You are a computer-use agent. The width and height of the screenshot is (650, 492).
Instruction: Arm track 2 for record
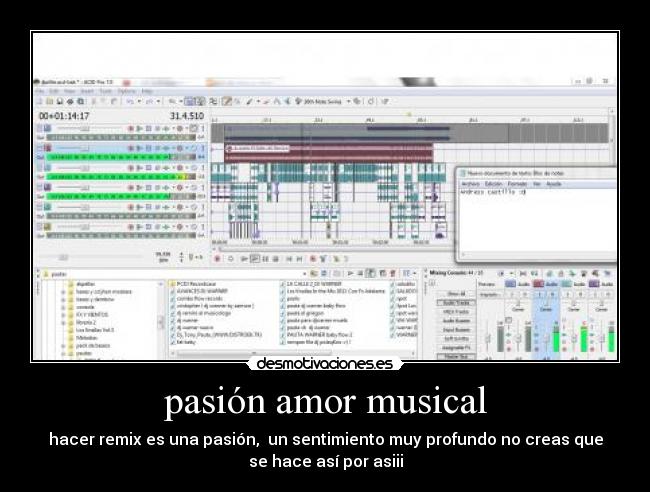tap(131, 148)
